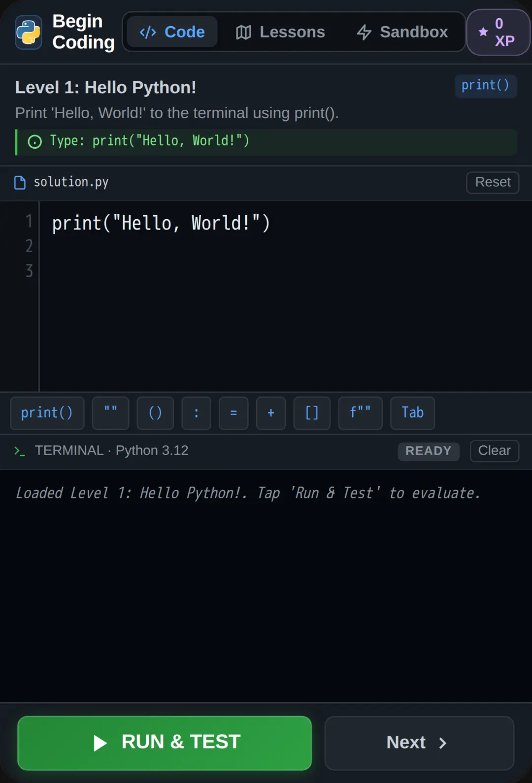Click line number 3 in editor
The image size is (532, 783).
tap(29, 271)
